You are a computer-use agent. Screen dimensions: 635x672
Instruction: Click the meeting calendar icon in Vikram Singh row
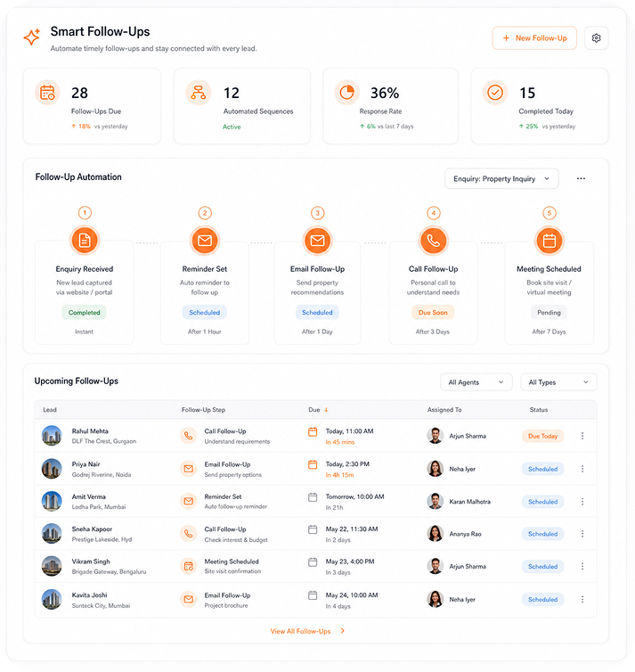click(x=189, y=567)
